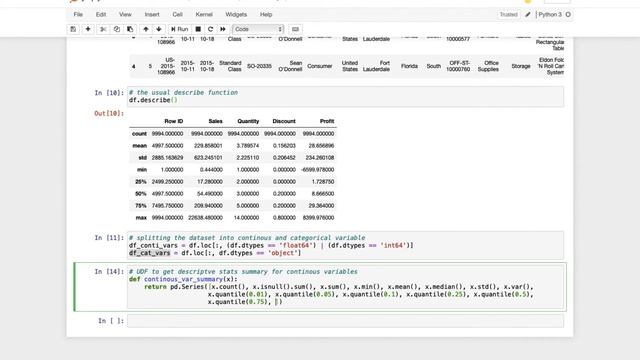This screenshot has height=360, width=640.
Task: Click the Profit column header
Action: pyautogui.click(x=327, y=121)
